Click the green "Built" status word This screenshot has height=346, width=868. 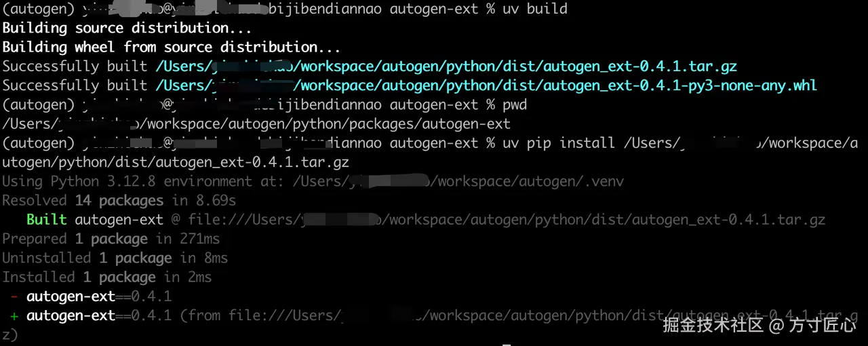click(x=47, y=220)
